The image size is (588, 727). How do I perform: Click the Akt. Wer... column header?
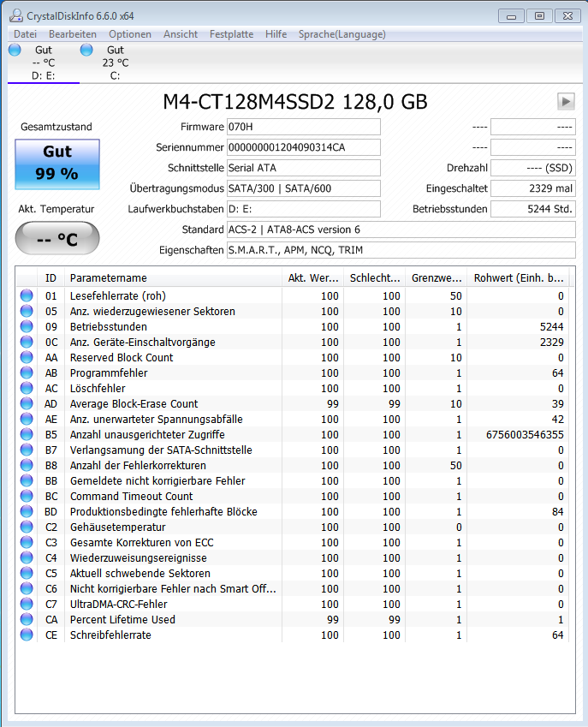[312, 277]
